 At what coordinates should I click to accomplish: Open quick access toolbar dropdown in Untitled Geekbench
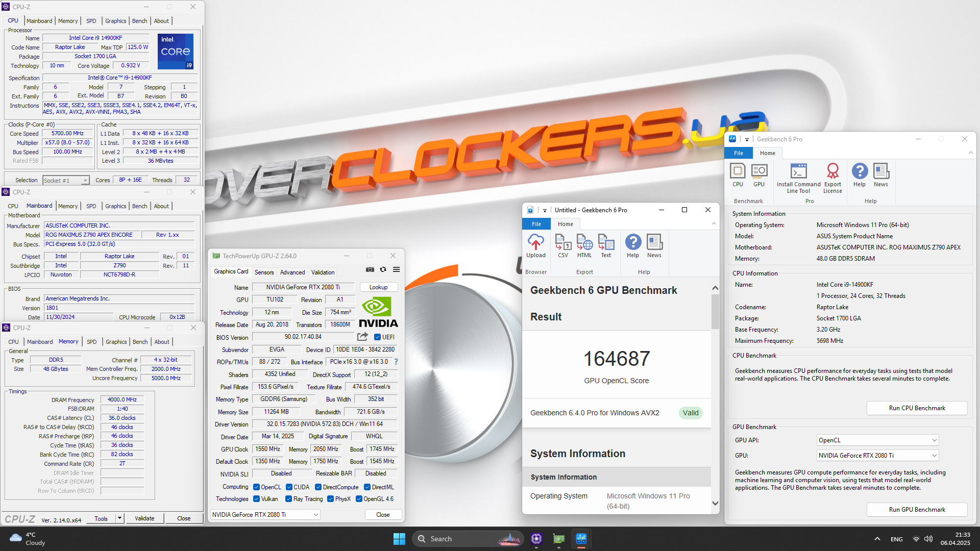(x=545, y=210)
